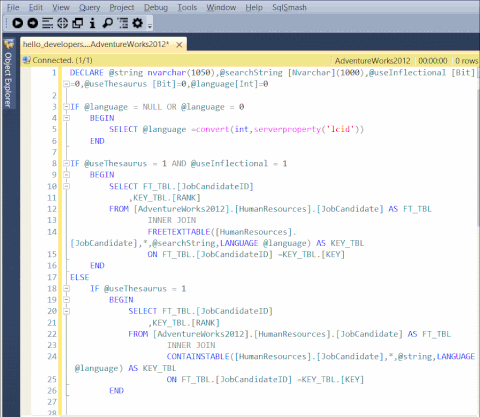Click the crosshair target toolbar icon

[62, 23]
